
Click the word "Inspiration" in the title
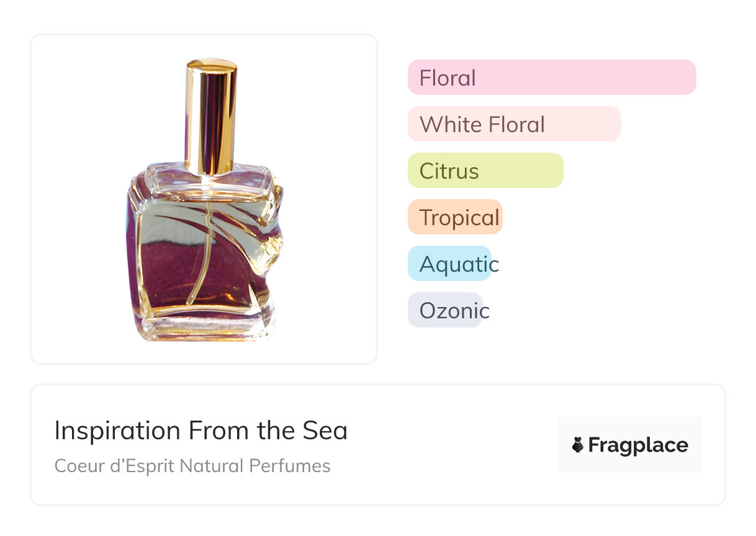coord(118,431)
